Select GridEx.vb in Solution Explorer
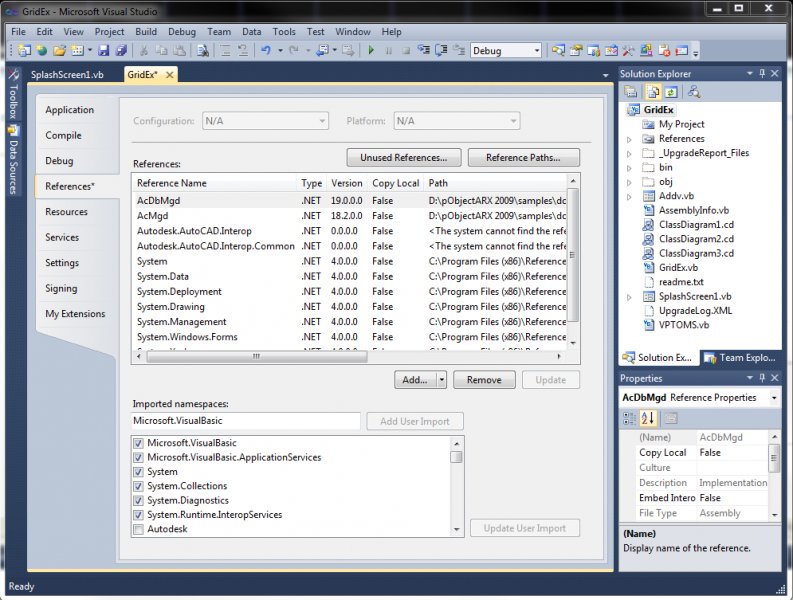The width and height of the screenshot is (793, 600). click(678, 268)
